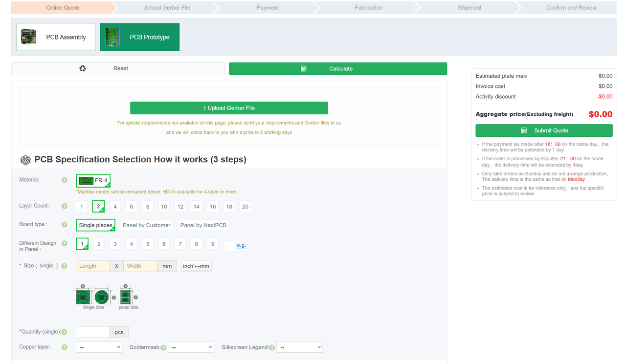Viewport: 626px width, 364px height.
Task: Select 4 as the layer count
Action: [115, 207]
